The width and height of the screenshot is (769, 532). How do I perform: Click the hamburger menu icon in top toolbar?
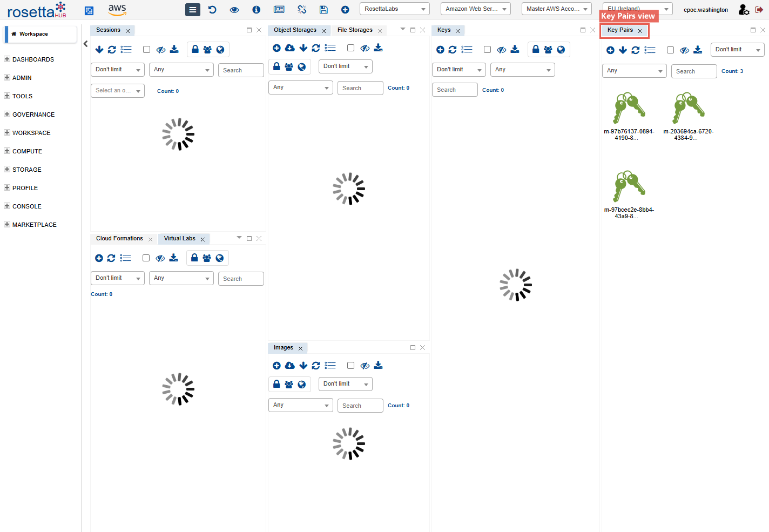click(192, 10)
